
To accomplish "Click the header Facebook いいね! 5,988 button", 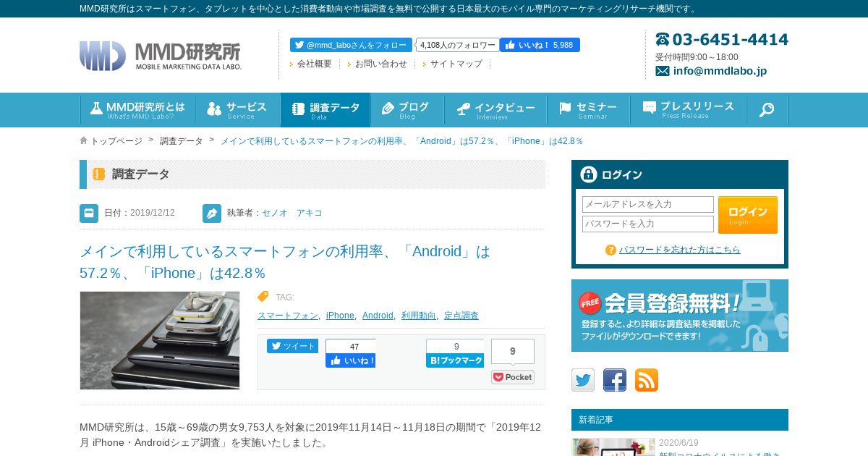I will click(x=540, y=45).
